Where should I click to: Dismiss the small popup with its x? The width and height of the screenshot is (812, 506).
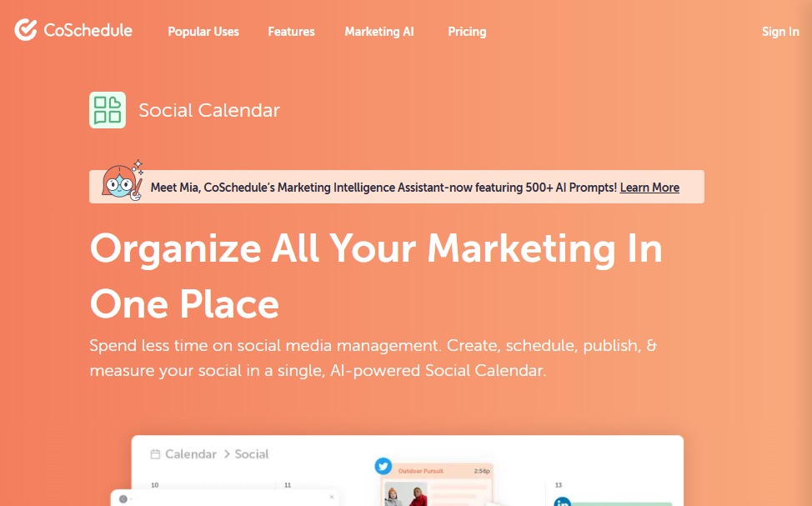330,495
